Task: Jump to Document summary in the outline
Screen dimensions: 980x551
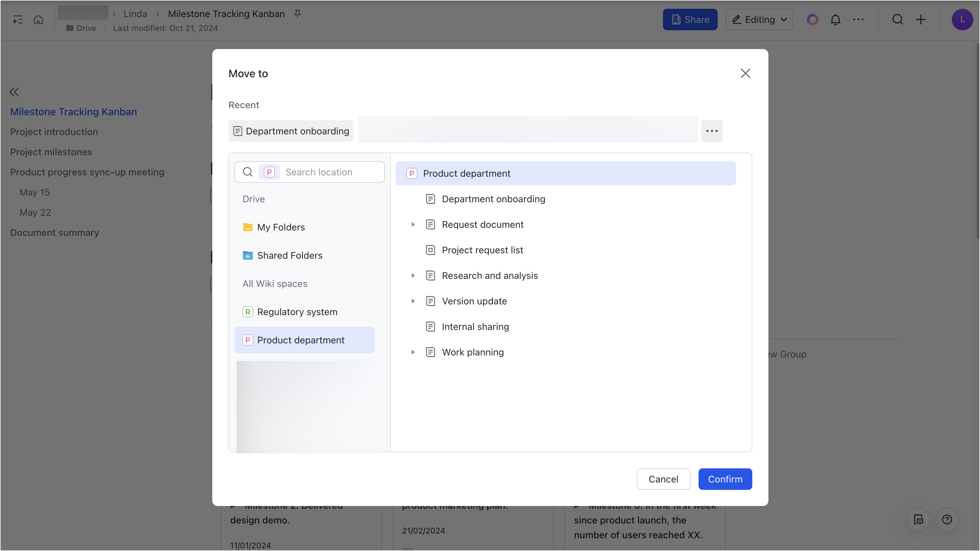Action: click(x=54, y=233)
